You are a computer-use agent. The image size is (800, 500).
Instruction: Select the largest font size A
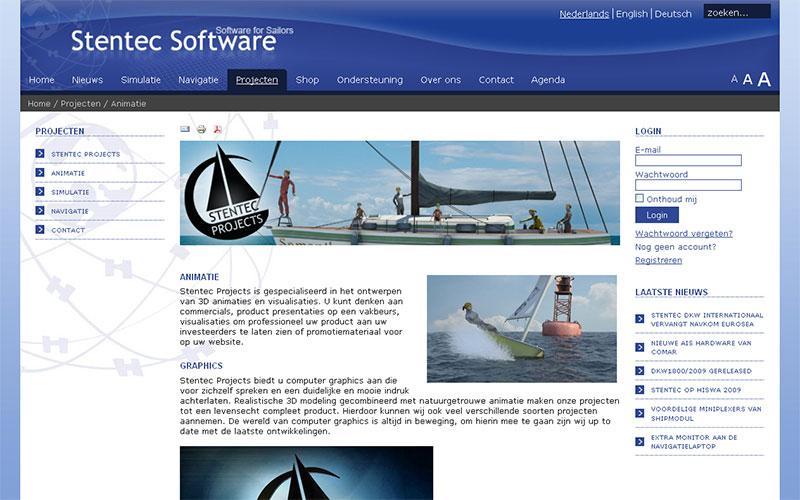tap(764, 80)
